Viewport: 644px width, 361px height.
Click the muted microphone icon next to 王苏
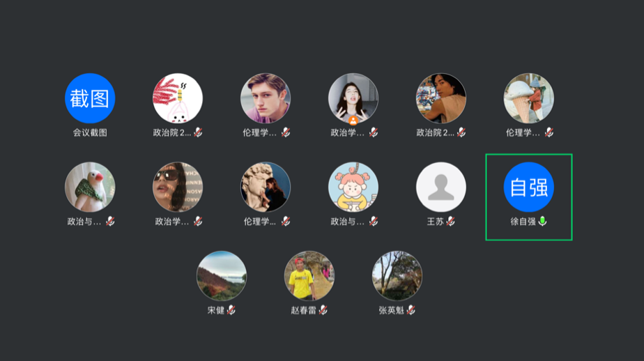pyautogui.click(x=450, y=221)
